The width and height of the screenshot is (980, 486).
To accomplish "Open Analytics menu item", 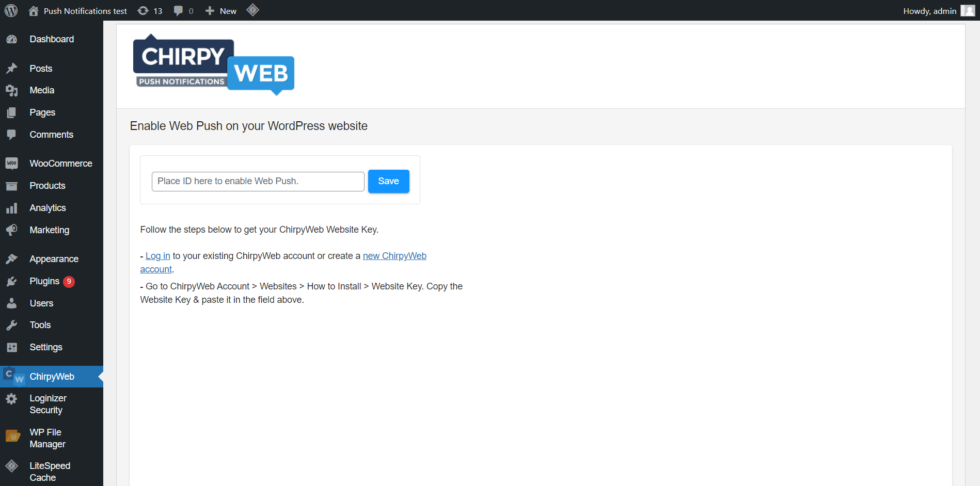I will [48, 208].
